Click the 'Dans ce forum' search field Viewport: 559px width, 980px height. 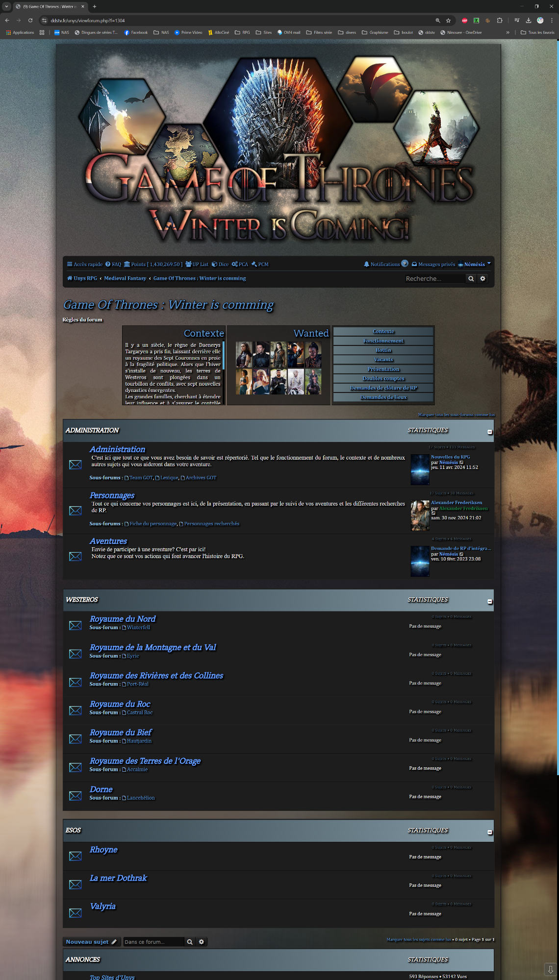point(153,942)
